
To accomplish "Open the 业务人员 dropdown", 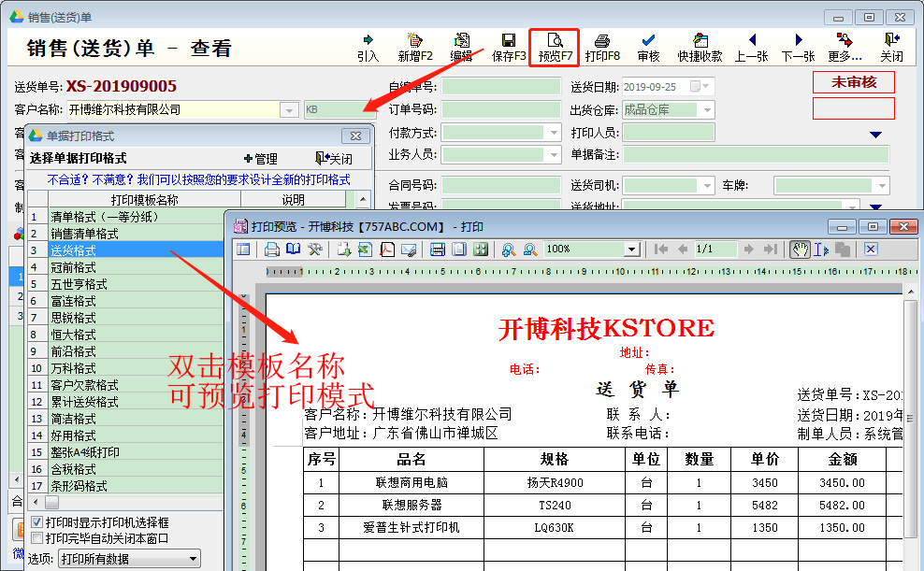I will click(554, 155).
